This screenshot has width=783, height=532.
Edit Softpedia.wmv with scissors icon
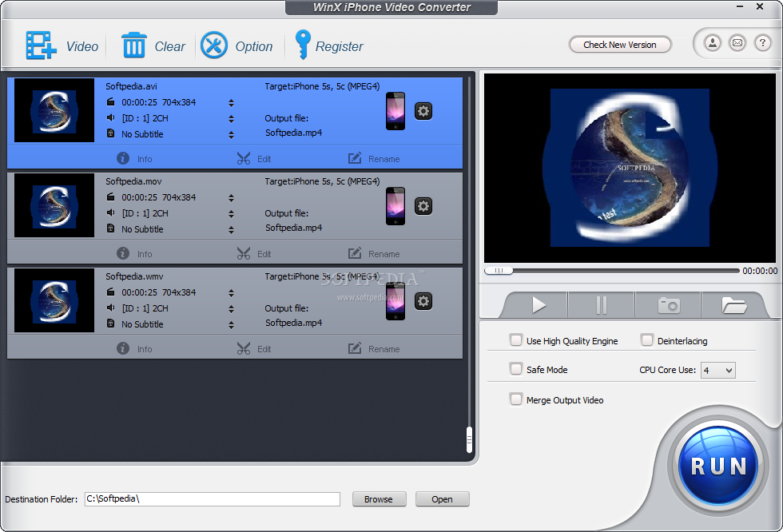[x=254, y=348]
